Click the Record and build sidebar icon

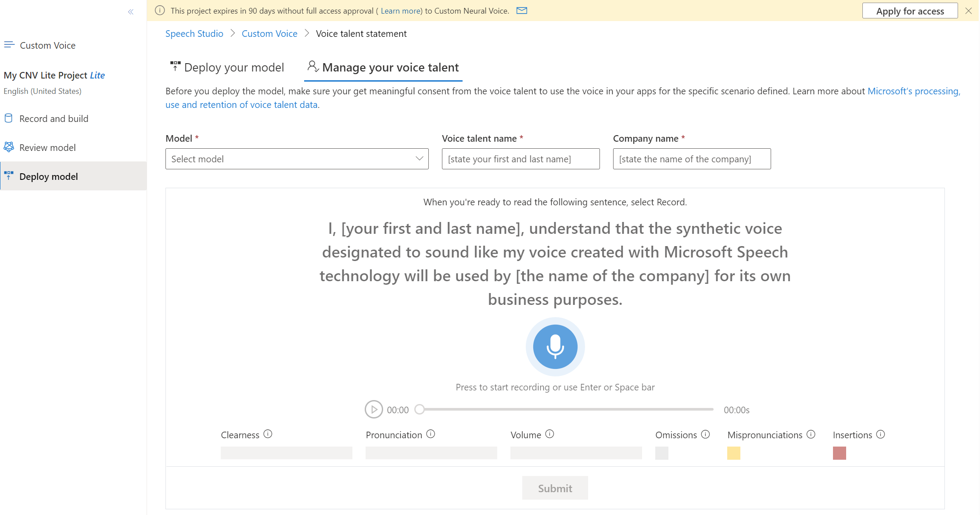tap(9, 118)
